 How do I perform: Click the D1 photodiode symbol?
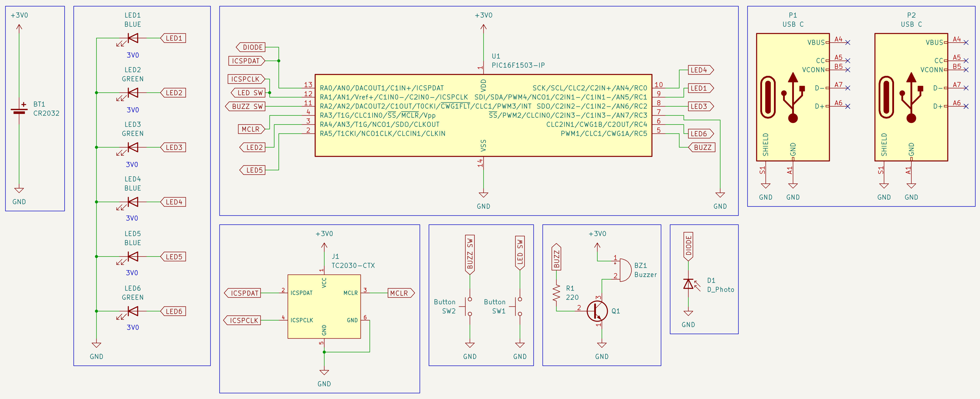(x=688, y=284)
